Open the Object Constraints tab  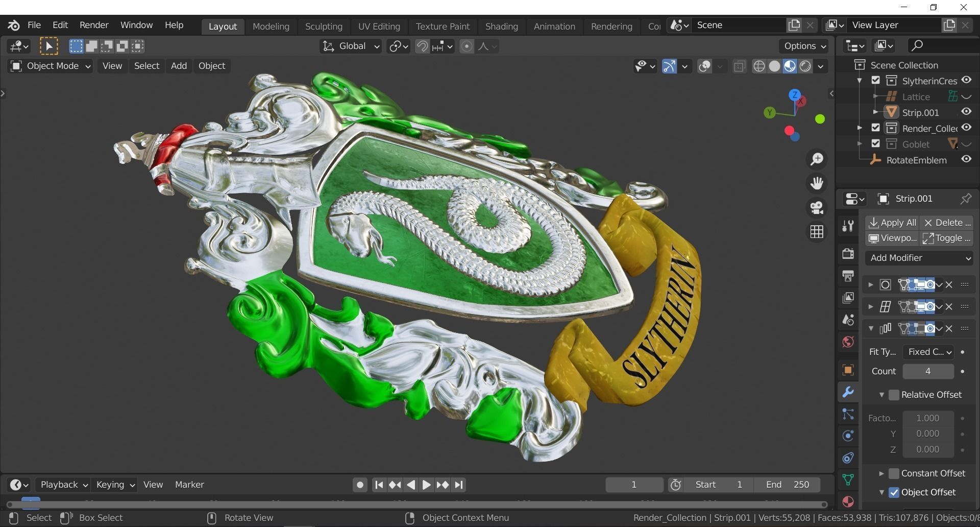(x=848, y=458)
